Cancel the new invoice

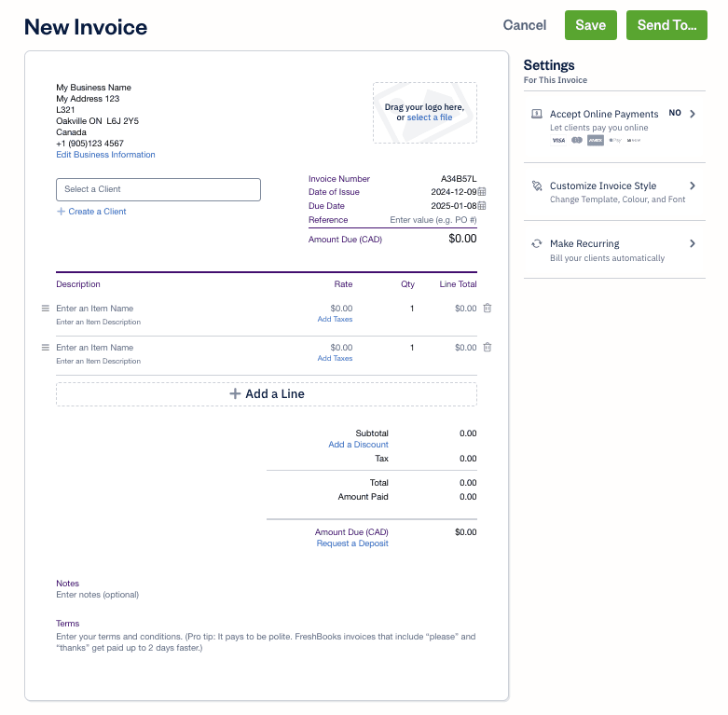pyautogui.click(x=525, y=25)
